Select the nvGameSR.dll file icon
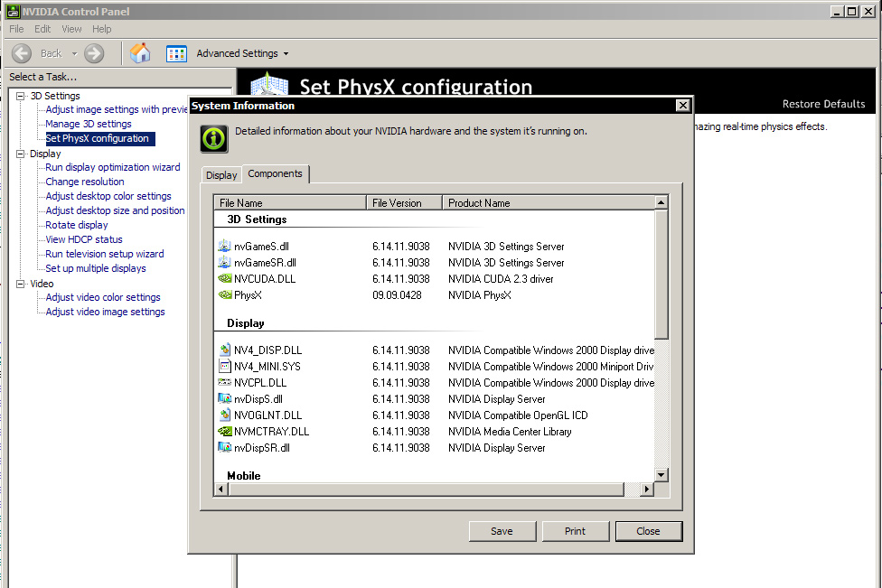 pyautogui.click(x=224, y=262)
